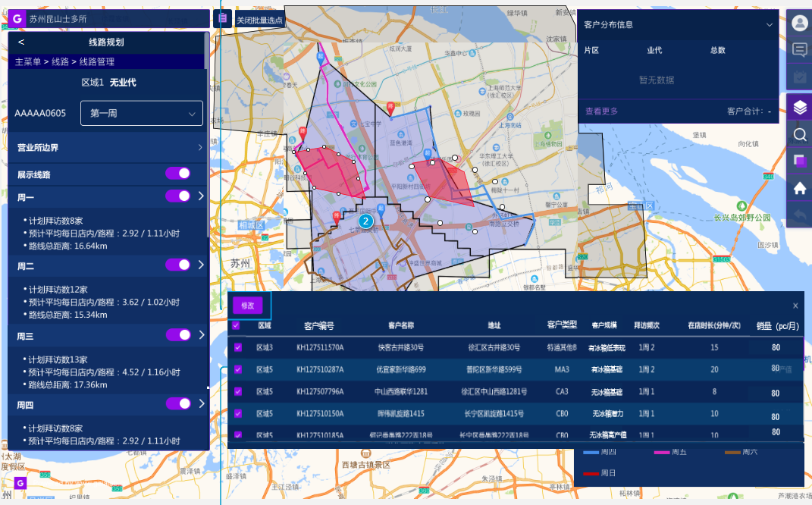Click 线路 in breadcrumb
Screen dimensions: 812x505
60,61
